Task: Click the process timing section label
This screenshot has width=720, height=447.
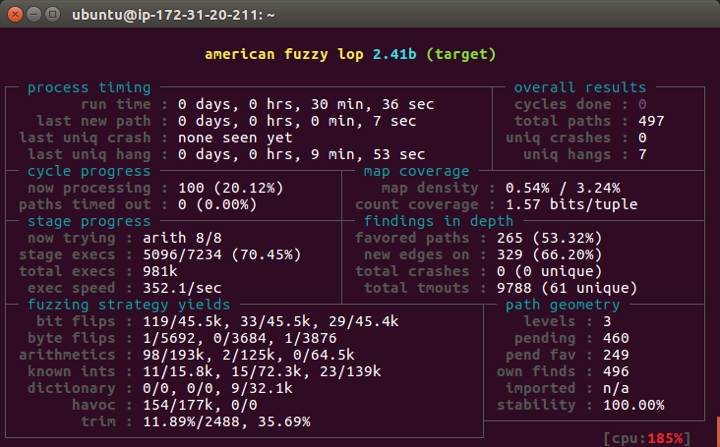Action: click(x=89, y=87)
